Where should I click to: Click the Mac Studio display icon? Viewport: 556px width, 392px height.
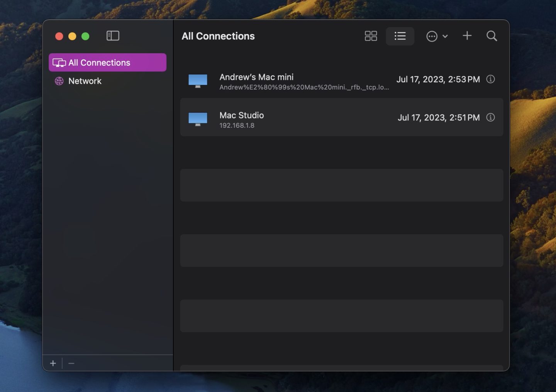click(198, 119)
